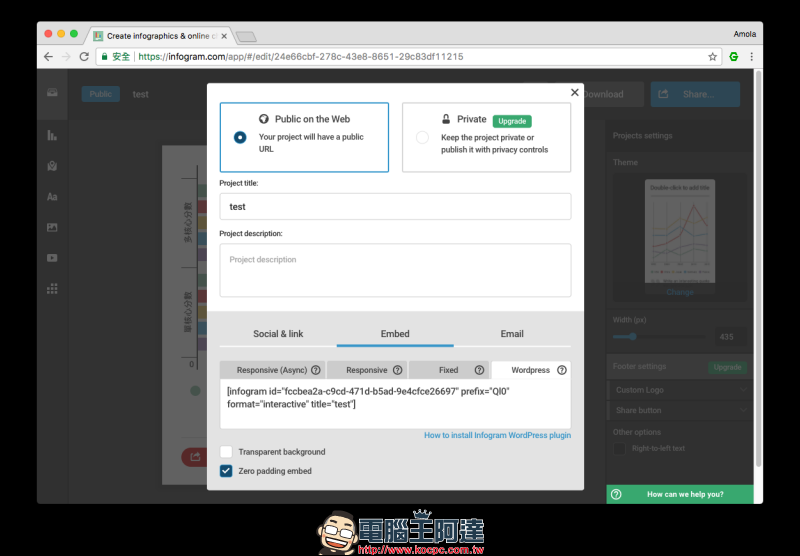Viewport: 800px width, 556px height.
Task: Click the green Grammarly extension icon
Action: 734,57
